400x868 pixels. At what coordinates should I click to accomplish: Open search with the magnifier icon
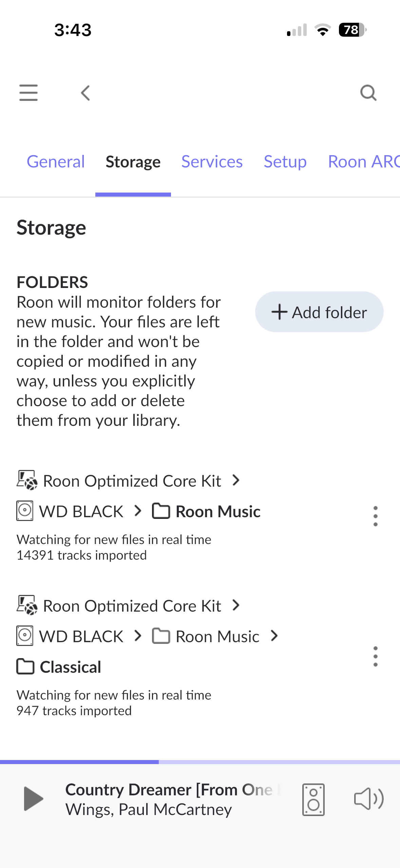coord(368,93)
